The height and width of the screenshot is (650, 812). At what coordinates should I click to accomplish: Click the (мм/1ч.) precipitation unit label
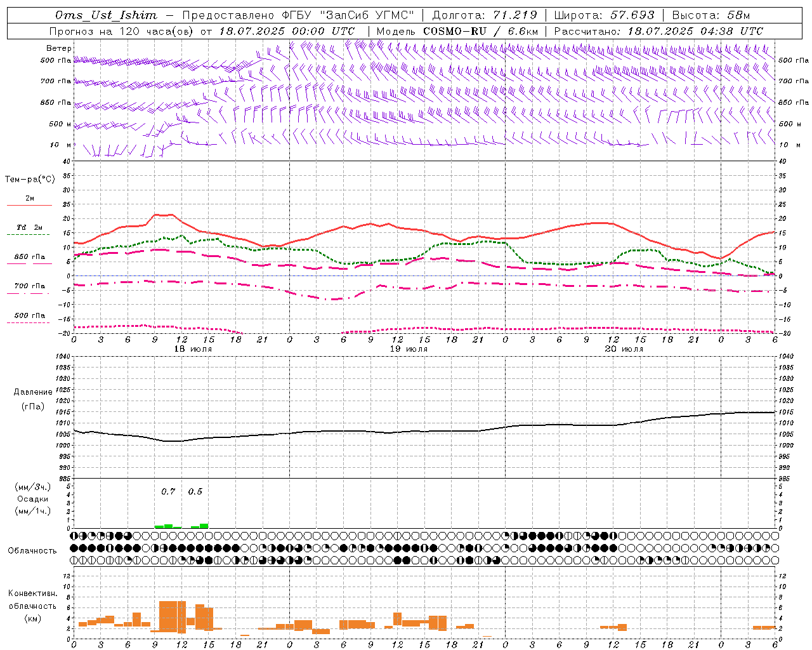pos(32,511)
